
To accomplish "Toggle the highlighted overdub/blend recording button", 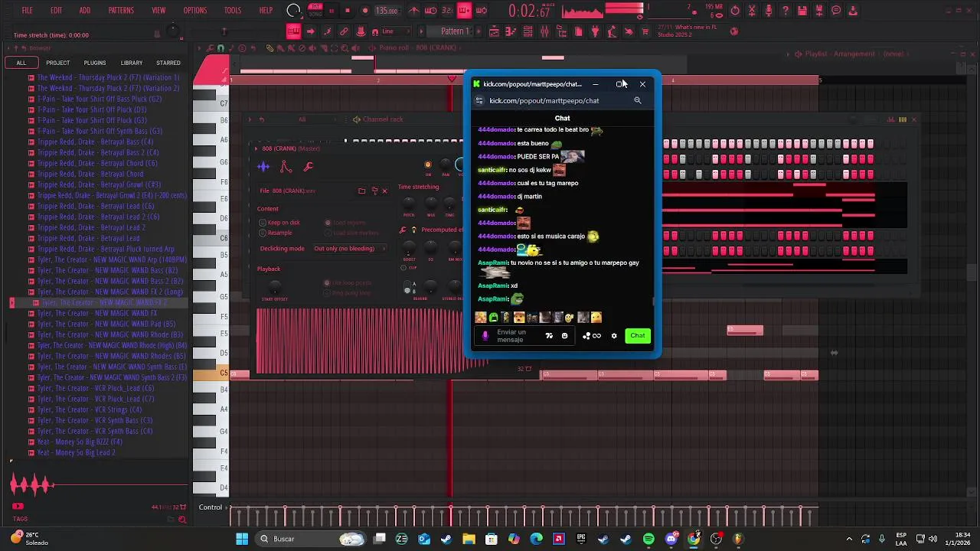I will 465,11.
